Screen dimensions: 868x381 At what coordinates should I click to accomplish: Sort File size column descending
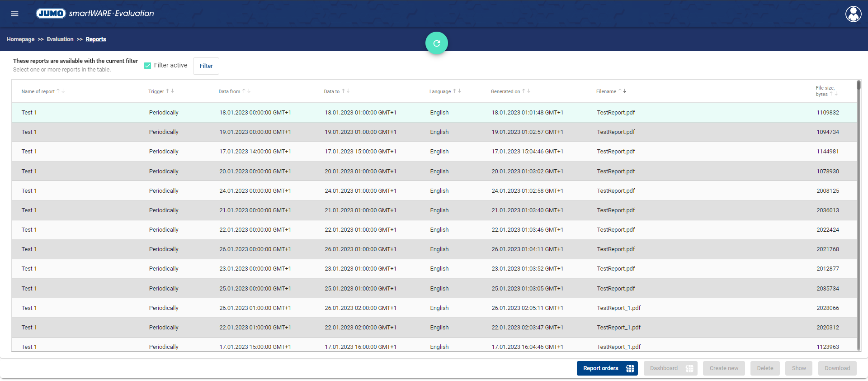(x=836, y=94)
